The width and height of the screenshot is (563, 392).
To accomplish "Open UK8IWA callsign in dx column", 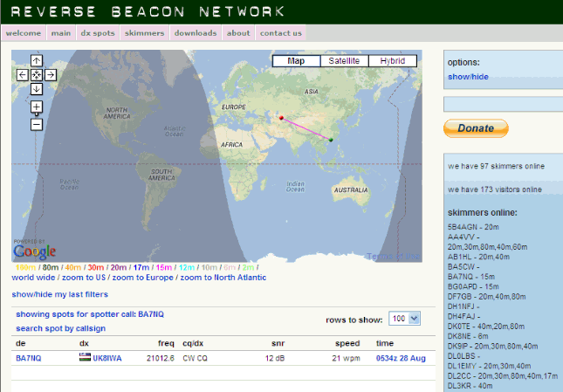I will point(107,358).
